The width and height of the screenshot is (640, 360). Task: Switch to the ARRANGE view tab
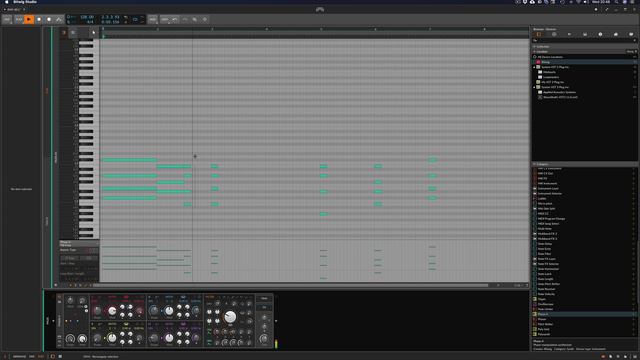coord(19,356)
